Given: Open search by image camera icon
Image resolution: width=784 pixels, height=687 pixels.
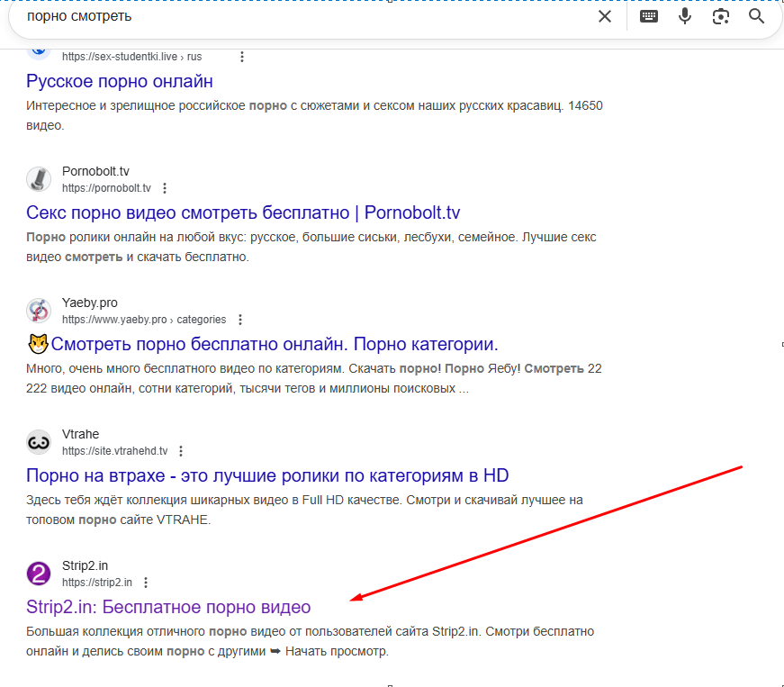Looking at the screenshot, I should click(x=721, y=17).
